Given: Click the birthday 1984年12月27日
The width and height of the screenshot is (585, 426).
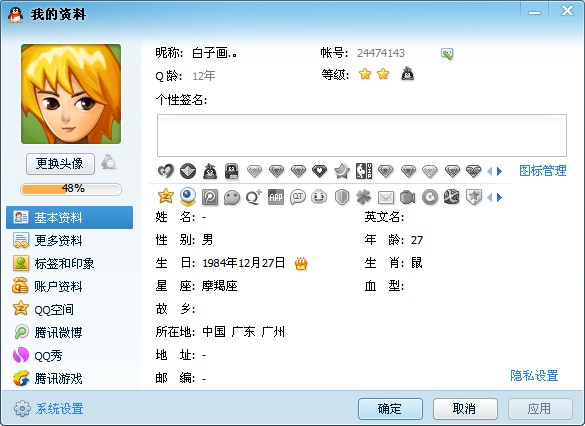Looking at the screenshot, I should pyautogui.click(x=244, y=263).
